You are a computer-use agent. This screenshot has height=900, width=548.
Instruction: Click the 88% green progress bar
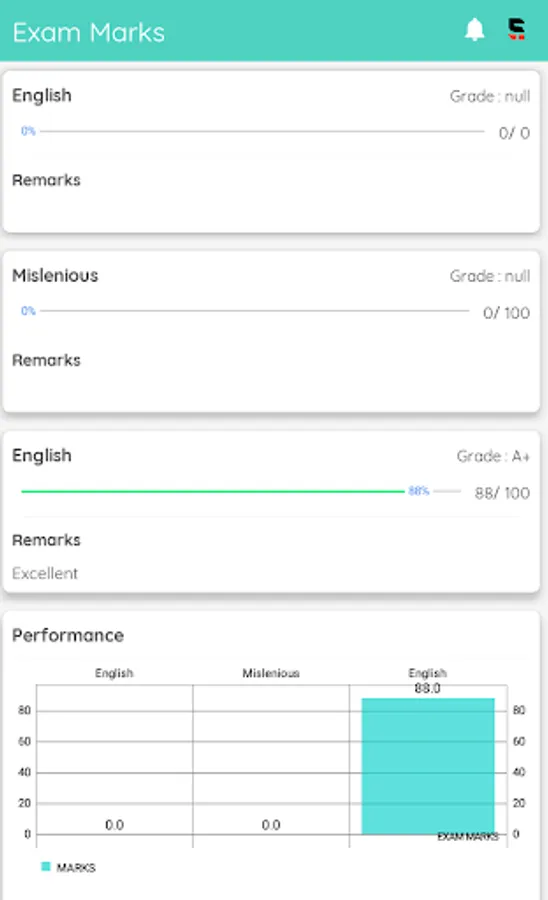(213, 491)
